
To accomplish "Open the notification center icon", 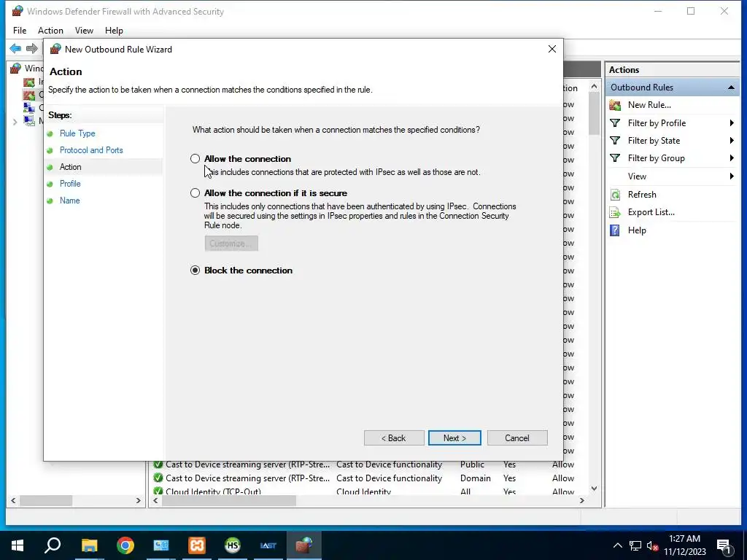I will (724, 545).
